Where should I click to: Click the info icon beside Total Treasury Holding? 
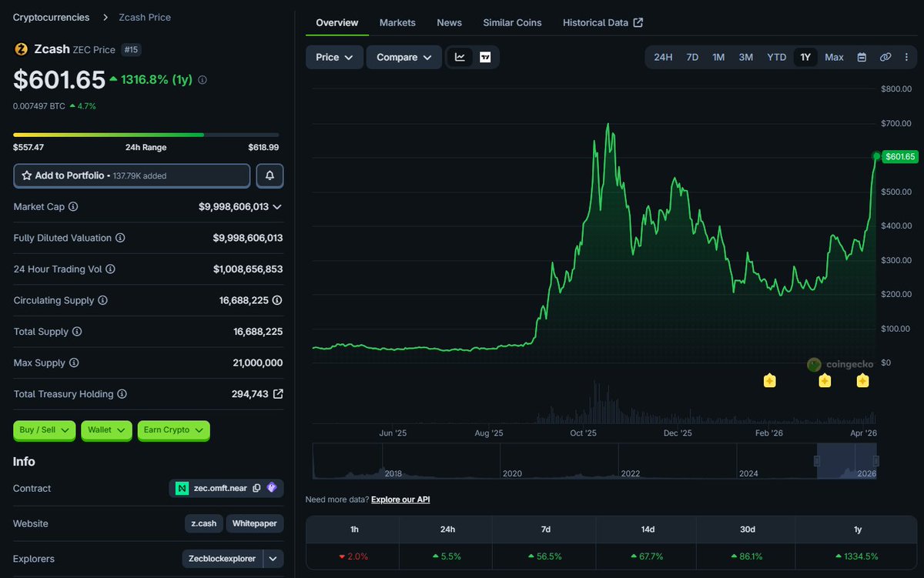122,394
